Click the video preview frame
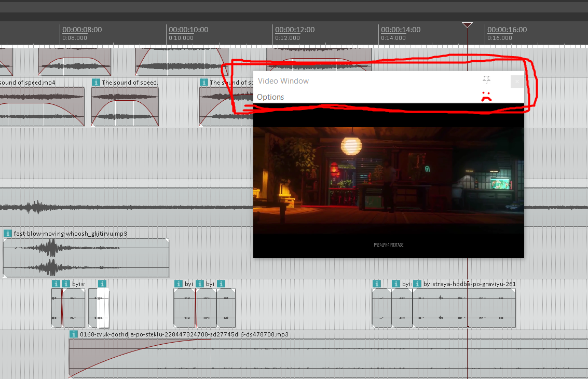The image size is (588, 379). click(x=389, y=181)
